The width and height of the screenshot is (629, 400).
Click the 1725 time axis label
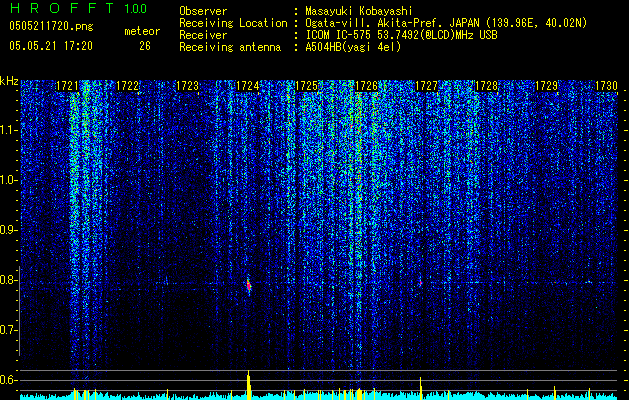(306, 86)
